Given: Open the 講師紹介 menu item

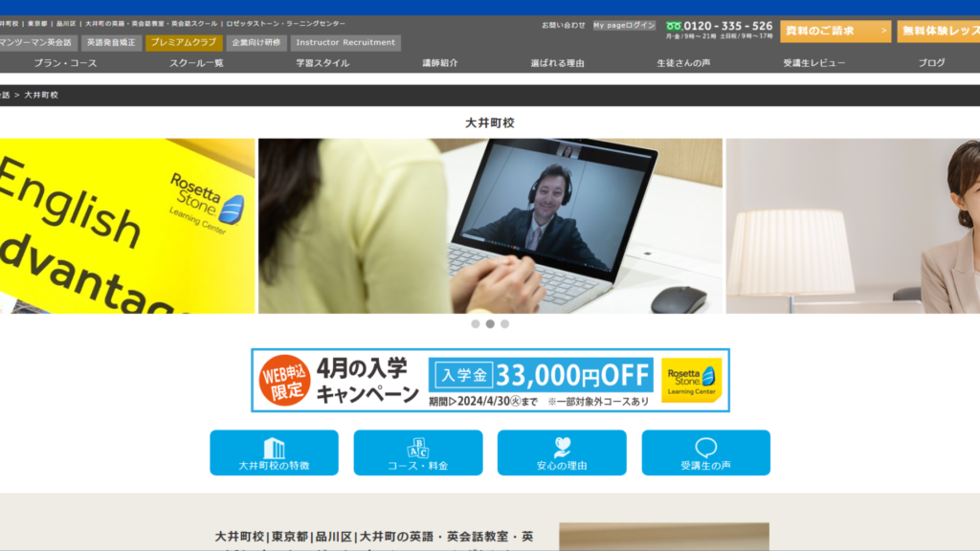Looking at the screenshot, I should click(x=440, y=63).
